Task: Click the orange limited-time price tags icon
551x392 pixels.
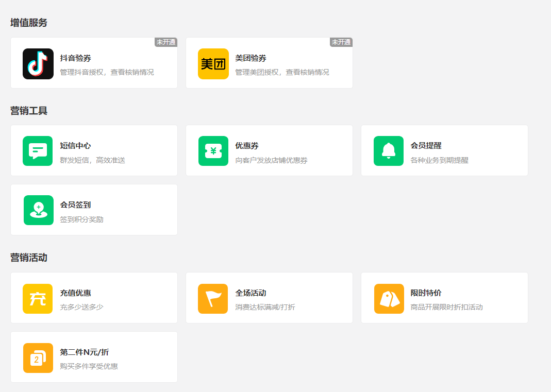Action: pos(389,299)
